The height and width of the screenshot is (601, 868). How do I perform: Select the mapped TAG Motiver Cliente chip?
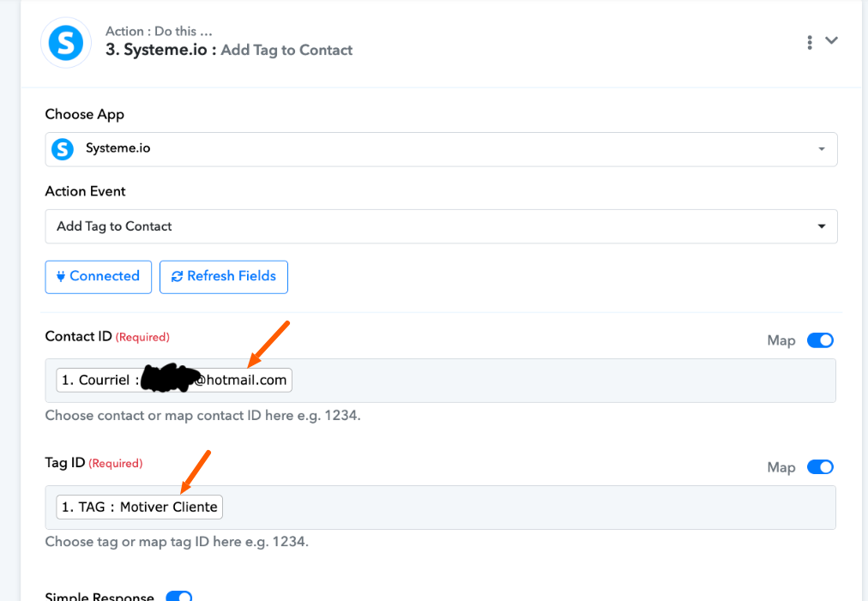(140, 507)
